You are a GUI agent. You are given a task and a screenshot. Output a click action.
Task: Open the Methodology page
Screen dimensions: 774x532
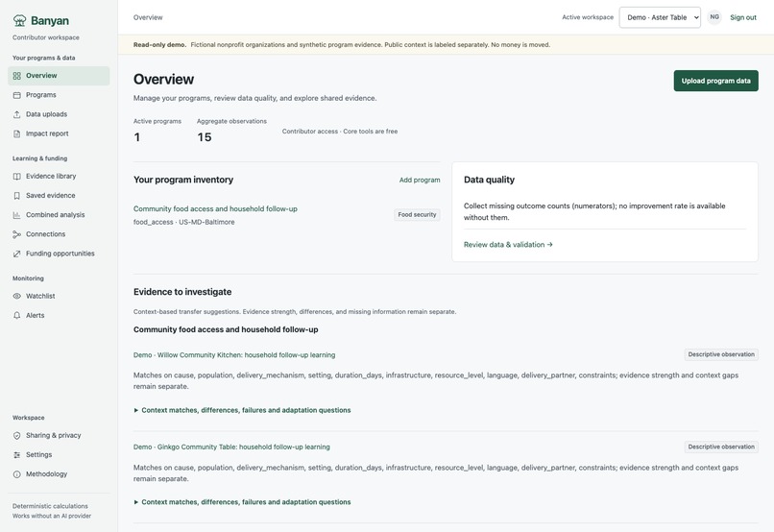click(x=59, y=474)
